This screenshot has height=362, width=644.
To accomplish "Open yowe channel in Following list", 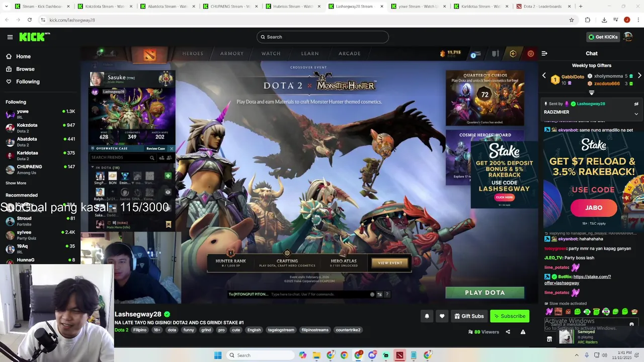I will point(40,114).
